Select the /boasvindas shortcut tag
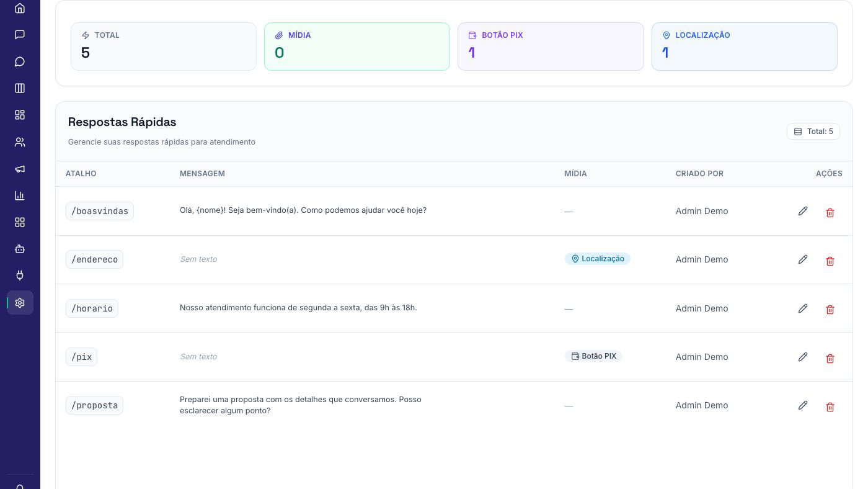Image resolution: width=868 pixels, height=489 pixels. pyautogui.click(x=100, y=211)
